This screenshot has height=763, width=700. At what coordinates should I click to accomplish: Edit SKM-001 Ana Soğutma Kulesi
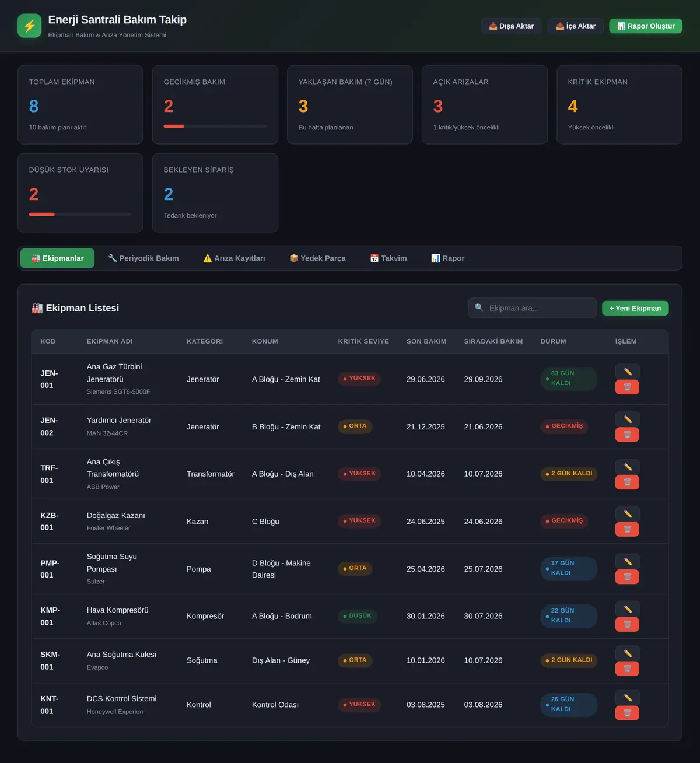627,653
